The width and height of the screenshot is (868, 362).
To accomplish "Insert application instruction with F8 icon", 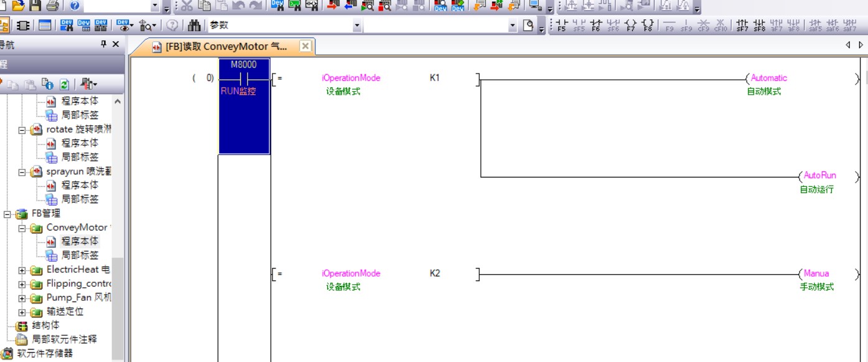I will click(648, 26).
